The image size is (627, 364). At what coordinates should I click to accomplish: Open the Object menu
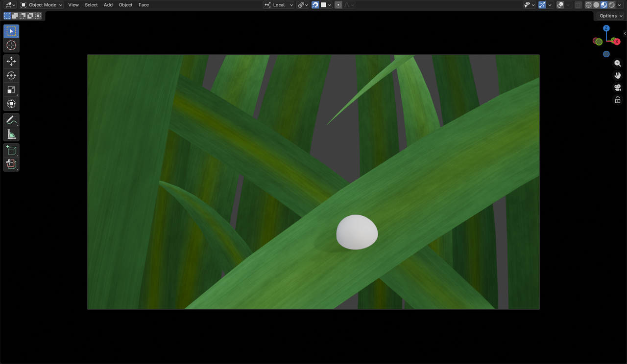(x=125, y=5)
